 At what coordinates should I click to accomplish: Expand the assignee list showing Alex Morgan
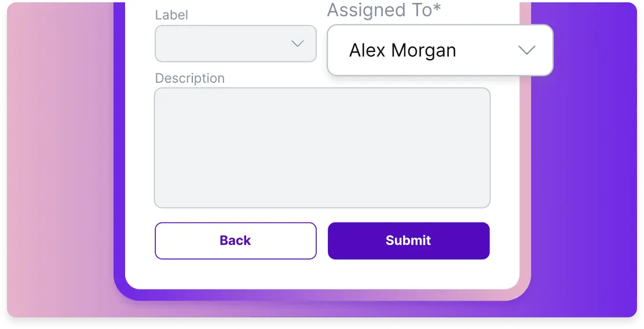pyautogui.click(x=440, y=50)
